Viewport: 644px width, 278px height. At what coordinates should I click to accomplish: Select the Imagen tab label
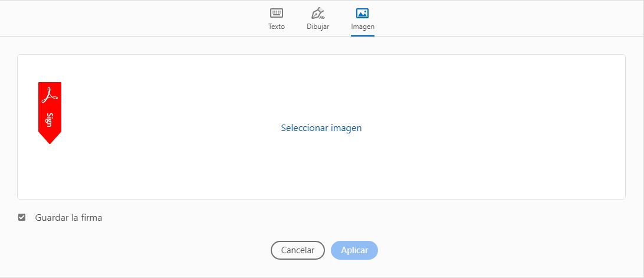pos(362,27)
